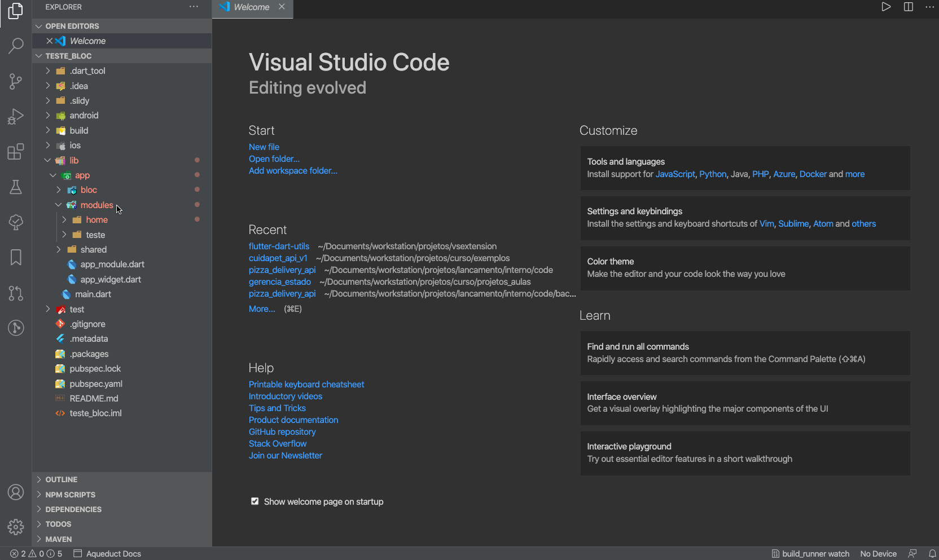Open main.dart in the file tree

pyautogui.click(x=93, y=294)
